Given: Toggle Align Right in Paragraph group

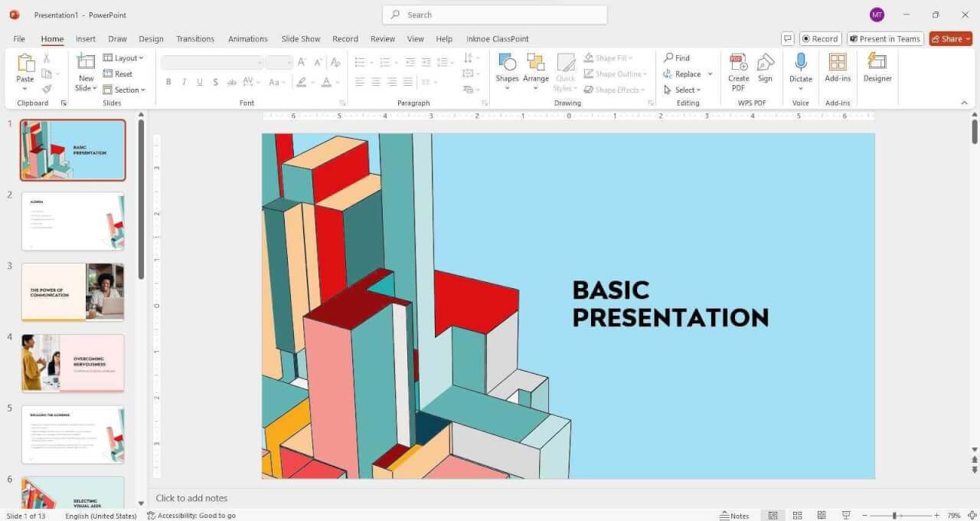Looking at the screenshot, I should (x=392, y=82).
